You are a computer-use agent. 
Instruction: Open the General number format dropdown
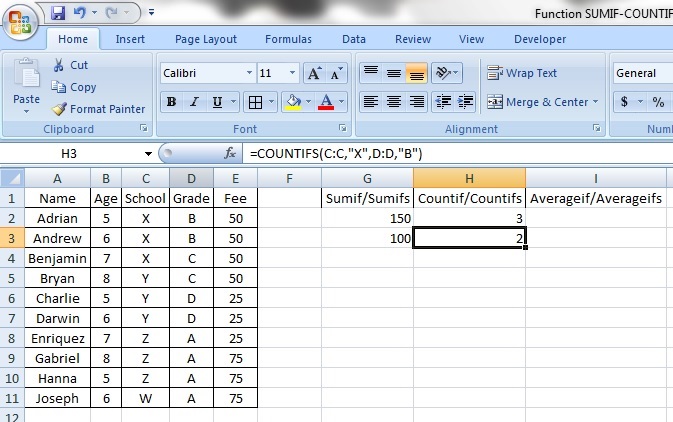(641, 73)
